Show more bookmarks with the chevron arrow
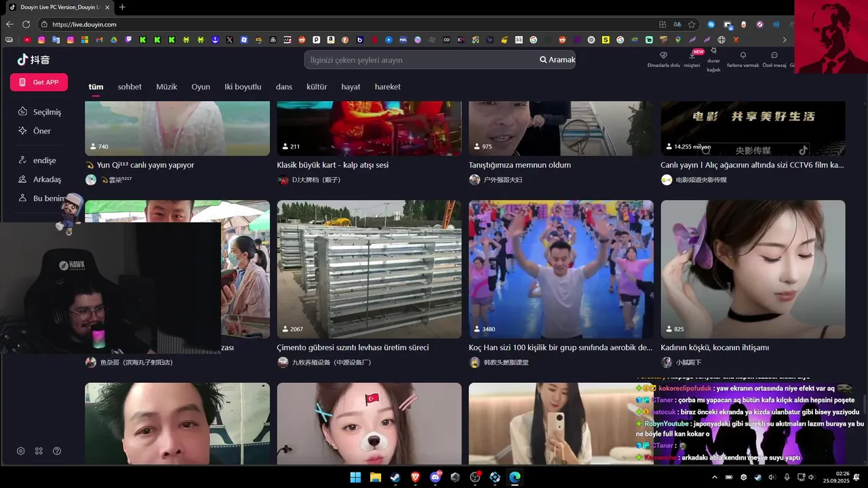 click(785, 40)
